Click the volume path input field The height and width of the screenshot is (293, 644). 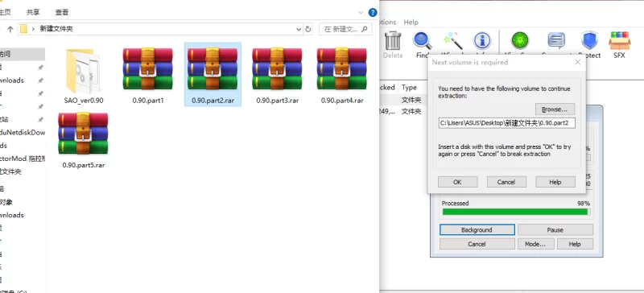[x=507, y=123]
